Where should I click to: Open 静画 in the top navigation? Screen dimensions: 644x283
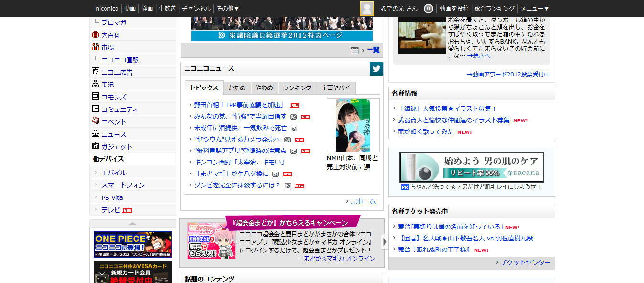[x=147, y=9]
